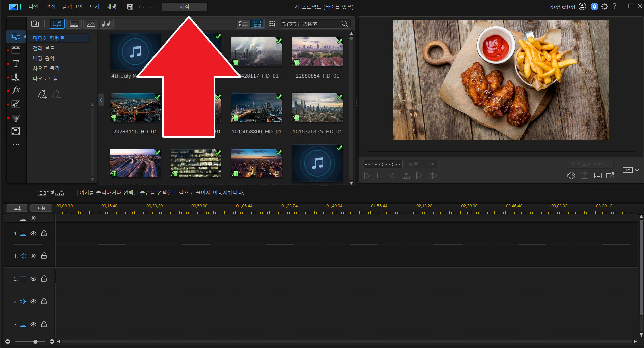
Task: Toggle visibility of audio track 2
Action: pyautogui.click(x=33, y=301)
